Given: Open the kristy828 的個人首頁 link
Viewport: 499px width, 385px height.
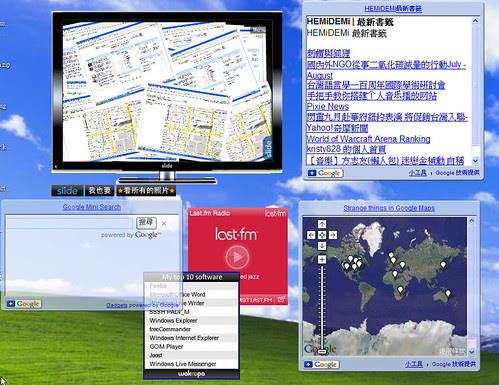Looking at the screenshot, I should 346,149.
